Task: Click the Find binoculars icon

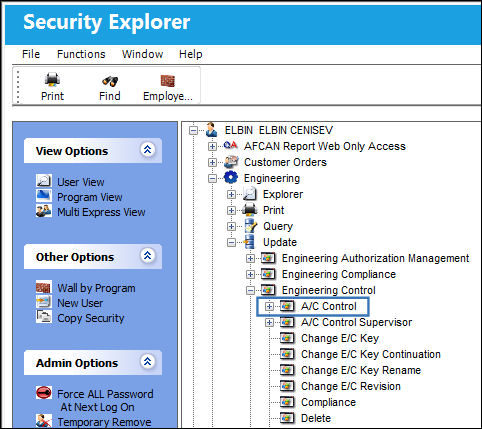Action: (110, 81)
